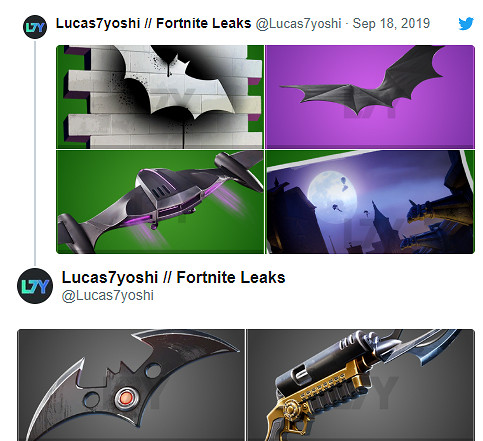
Task: Open the large L7Y profile avatar
Action: pos(35,286)
